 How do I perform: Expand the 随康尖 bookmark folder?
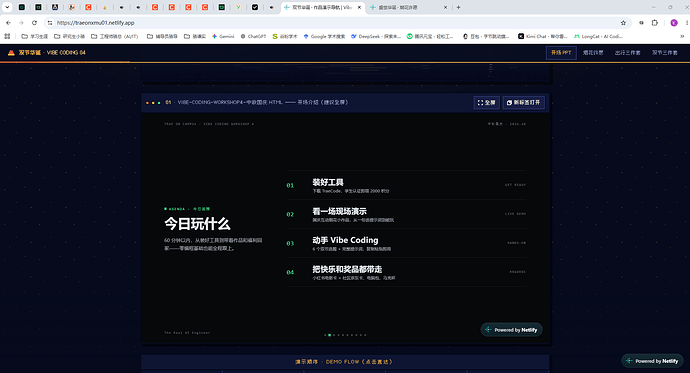click(195, 37)
